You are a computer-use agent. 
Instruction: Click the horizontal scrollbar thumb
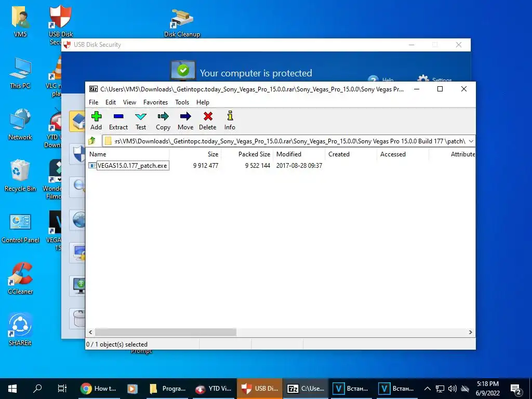tap(166, 332)
